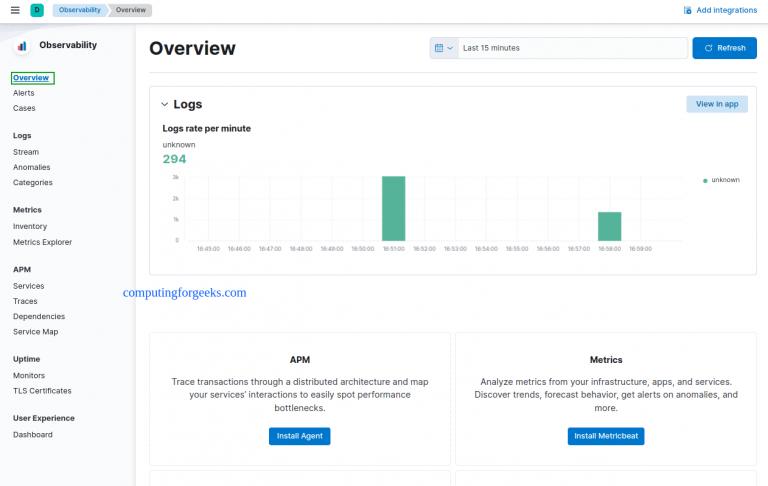
Task: Click the tall 16:51 bar in chart
Action: coord(393,208)
